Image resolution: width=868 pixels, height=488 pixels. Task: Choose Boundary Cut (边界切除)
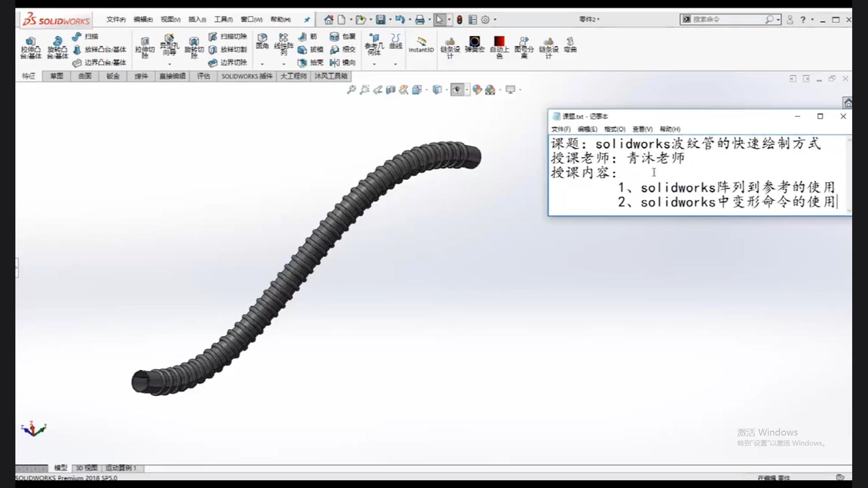click(x=227, y=62)
